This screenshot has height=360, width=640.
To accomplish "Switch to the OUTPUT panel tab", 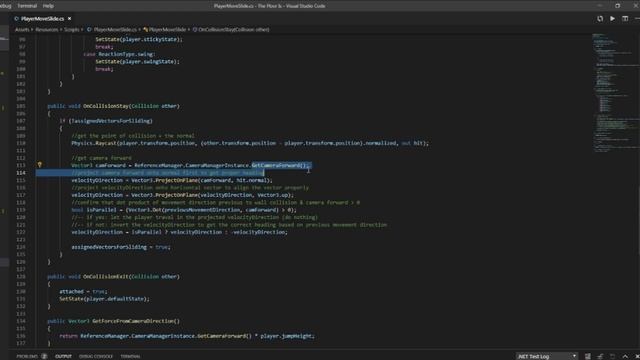I will [x=63, y=356].
